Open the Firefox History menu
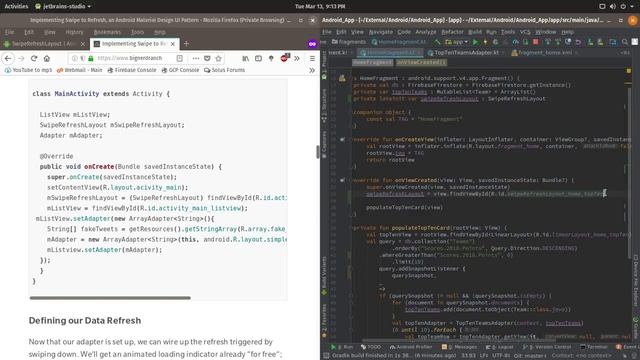 (x=74, y=32)
